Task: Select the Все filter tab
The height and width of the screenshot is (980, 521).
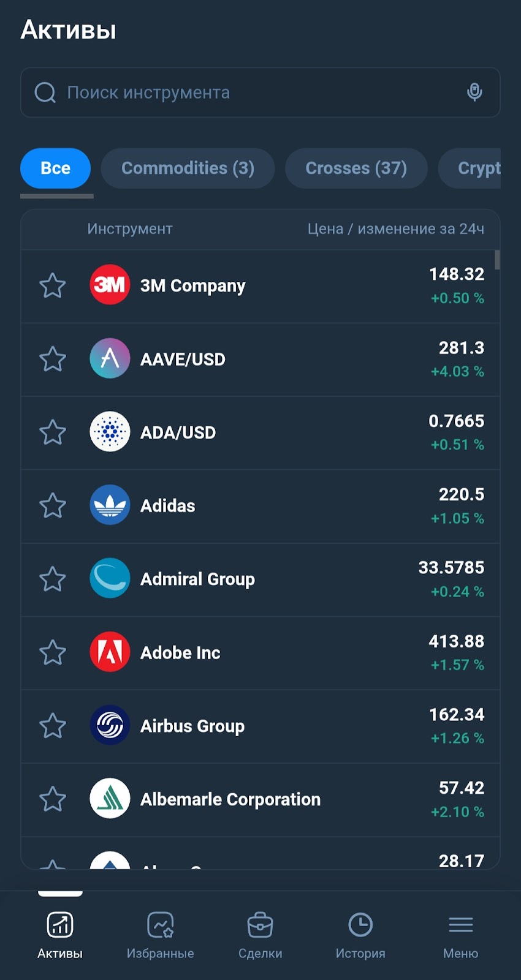Action: (x=55, y=168)
